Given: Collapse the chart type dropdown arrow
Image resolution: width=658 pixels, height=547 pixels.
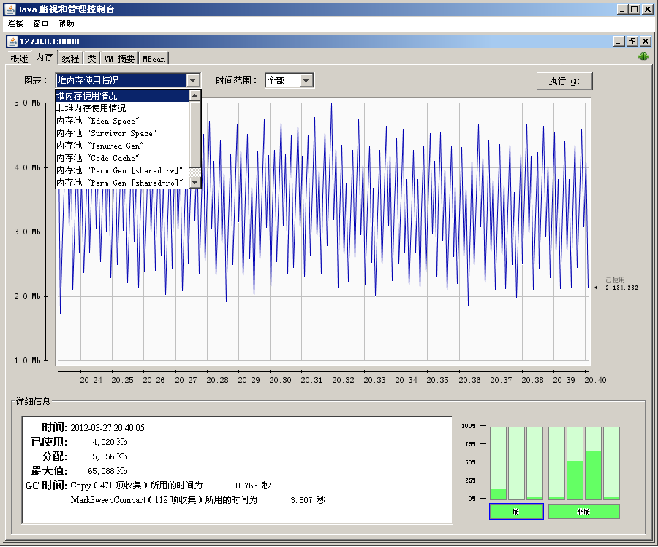Looking at the screenshot, I should tap(192, 80).
